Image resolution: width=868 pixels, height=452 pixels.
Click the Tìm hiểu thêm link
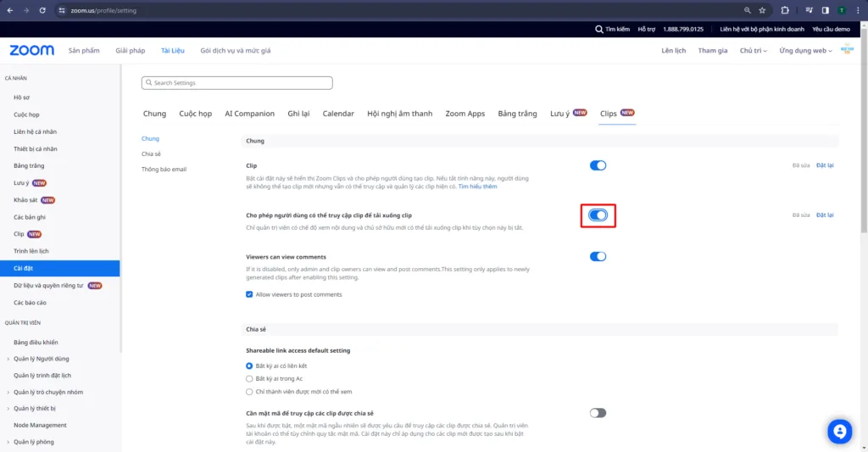click(x=477, y=187)
